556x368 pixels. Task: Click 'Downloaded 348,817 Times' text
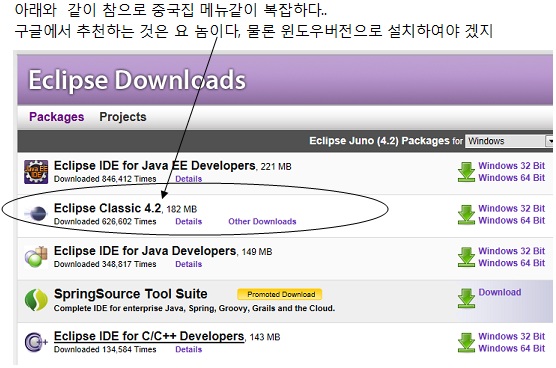[105, 264]
